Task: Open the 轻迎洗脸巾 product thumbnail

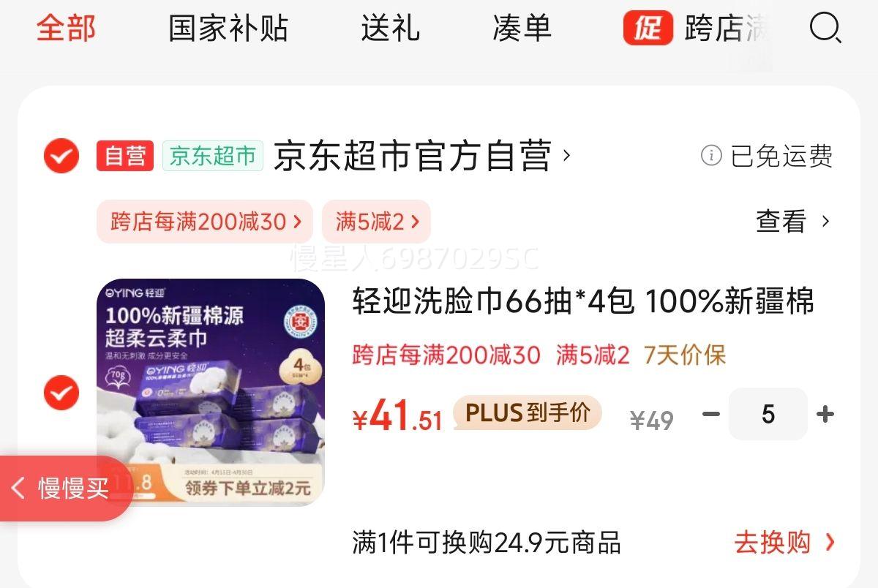Action: click(x=211, y=392)
